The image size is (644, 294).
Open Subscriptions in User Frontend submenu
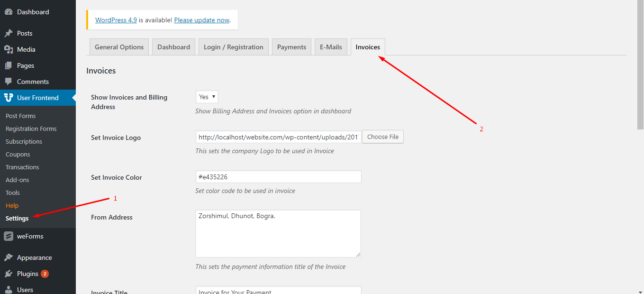pos(24,141)
